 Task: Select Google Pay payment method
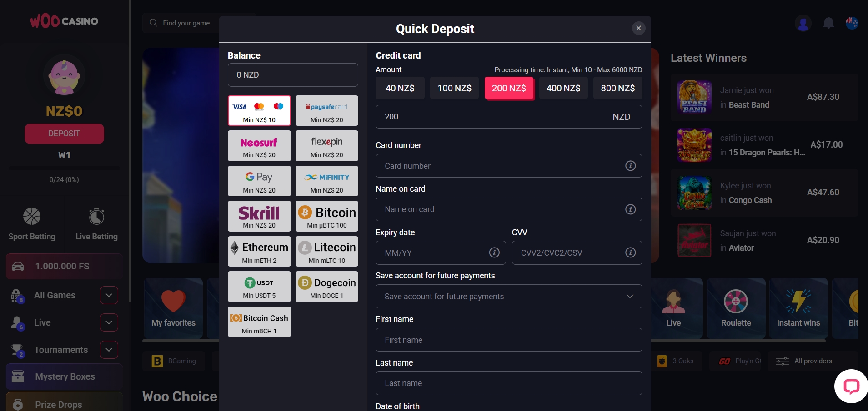(259, 181)
